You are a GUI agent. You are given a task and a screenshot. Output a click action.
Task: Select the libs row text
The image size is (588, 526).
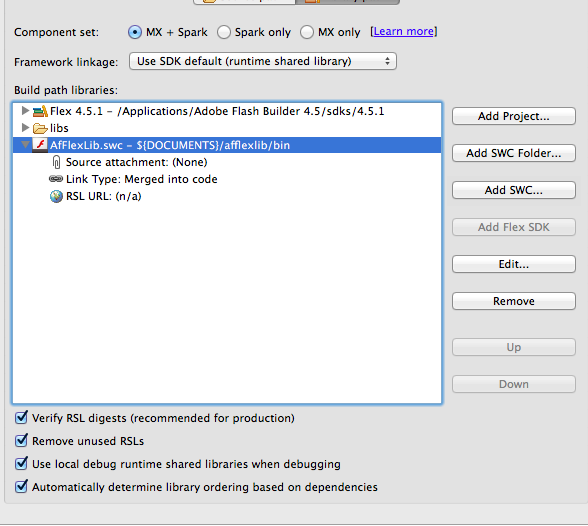(59, 128)
